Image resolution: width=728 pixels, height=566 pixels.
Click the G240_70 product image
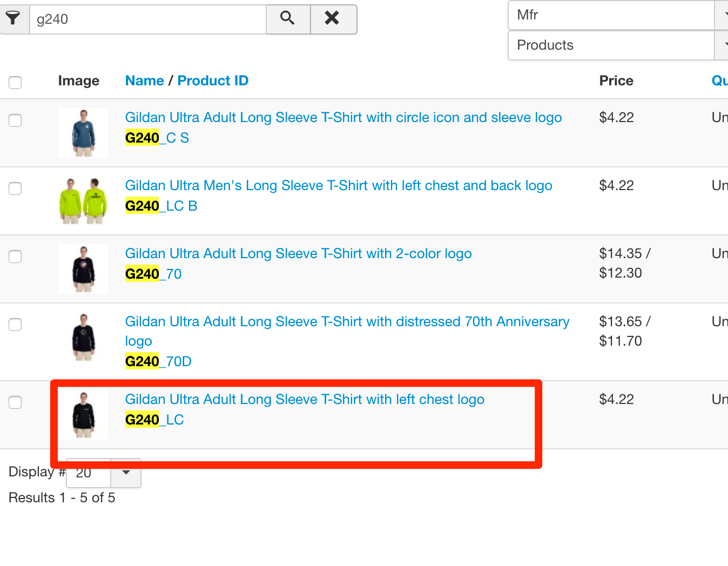click(x=83, y=269)
